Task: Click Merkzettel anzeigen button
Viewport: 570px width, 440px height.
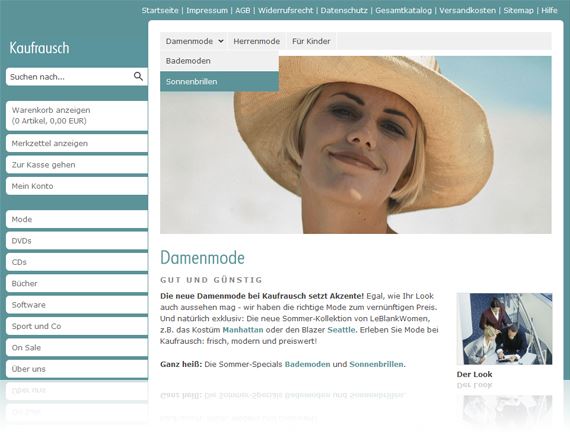Action: [77, 143]
